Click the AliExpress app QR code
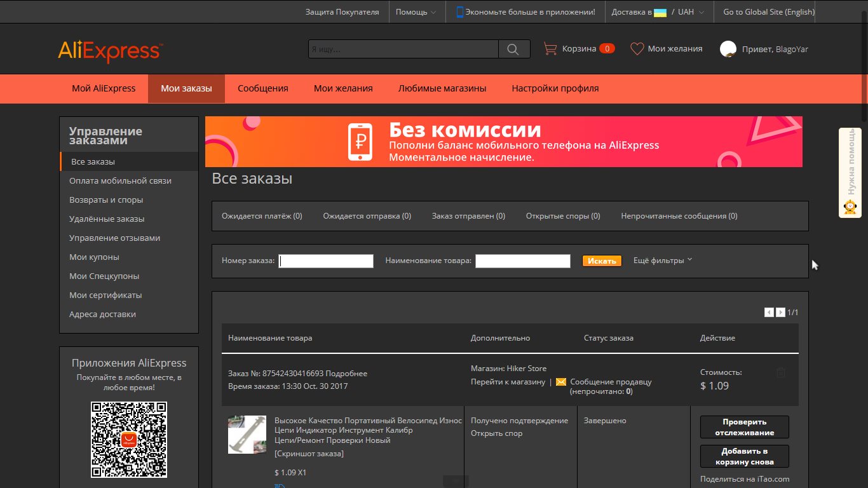Viewport: 868px width, 488px height. pos(129,440)
